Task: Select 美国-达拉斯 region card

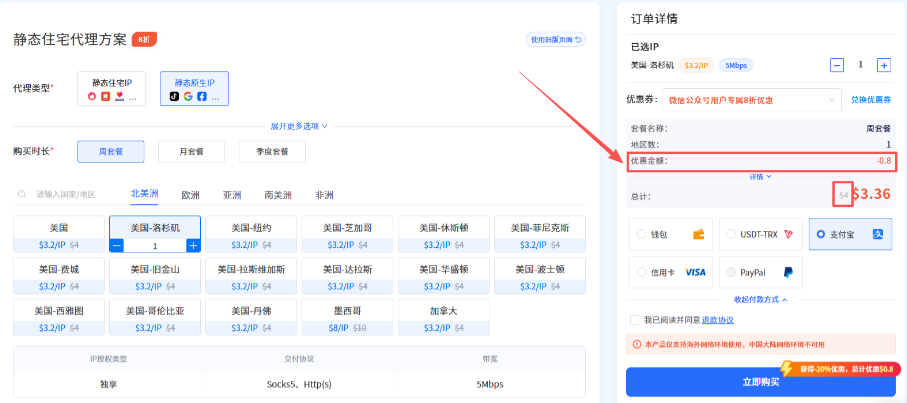Action: 347,276
